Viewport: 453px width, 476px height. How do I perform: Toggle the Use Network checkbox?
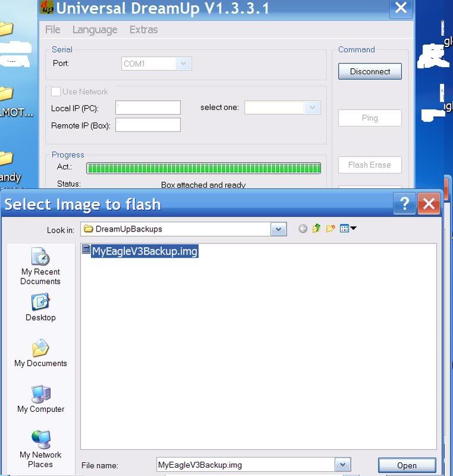coord(56,92)
